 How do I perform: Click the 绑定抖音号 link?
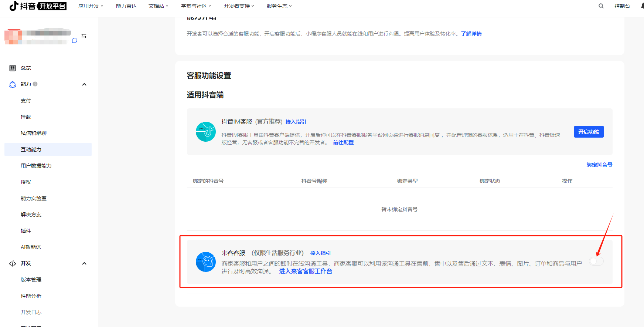click(x=599, y=165)
